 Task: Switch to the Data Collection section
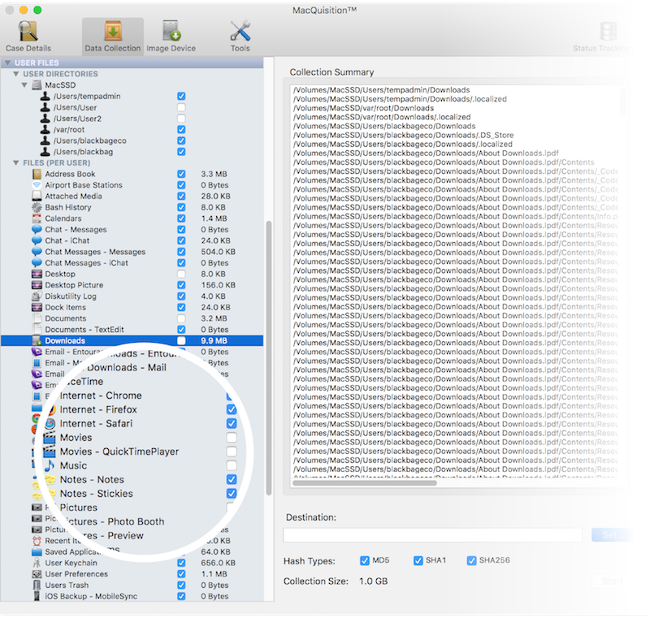[113, 37]
